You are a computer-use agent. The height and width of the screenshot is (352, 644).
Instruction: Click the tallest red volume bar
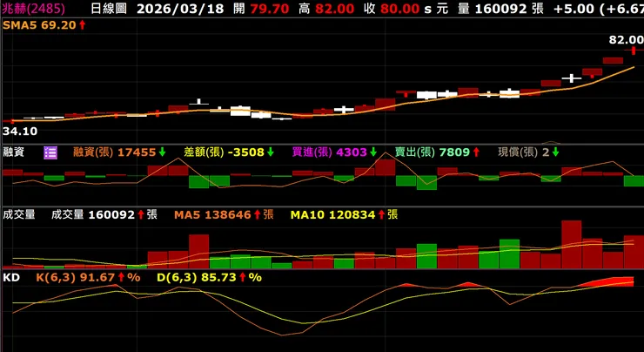[571, 244]
